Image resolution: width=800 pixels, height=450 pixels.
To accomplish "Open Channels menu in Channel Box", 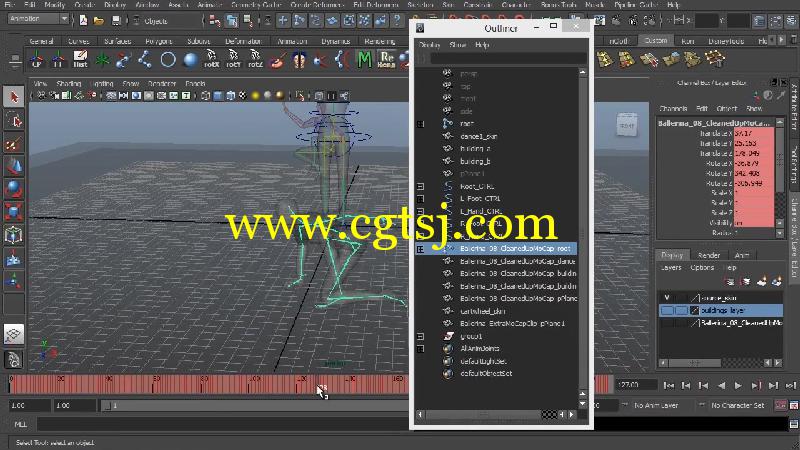I will pos(673,109).
